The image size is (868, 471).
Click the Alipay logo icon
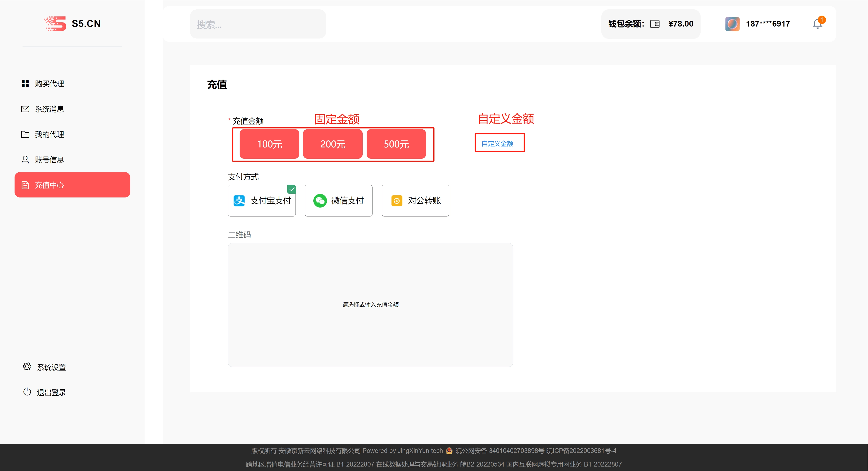tap(239, 201)
